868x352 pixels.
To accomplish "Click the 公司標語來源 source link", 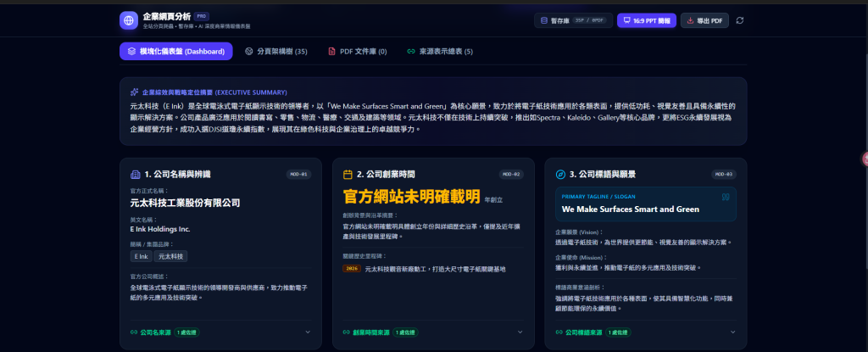I will coord(583,332).
